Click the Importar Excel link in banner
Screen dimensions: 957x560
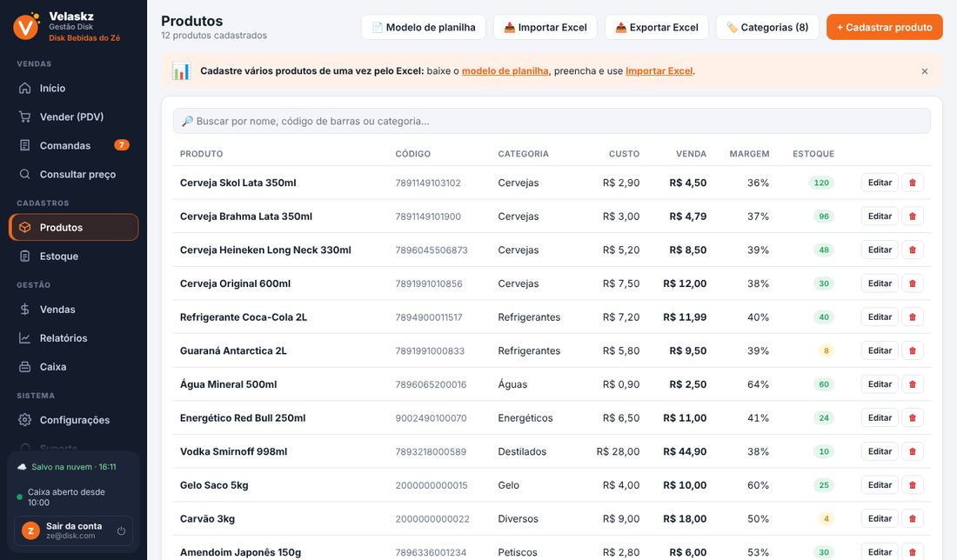point(659,70)
